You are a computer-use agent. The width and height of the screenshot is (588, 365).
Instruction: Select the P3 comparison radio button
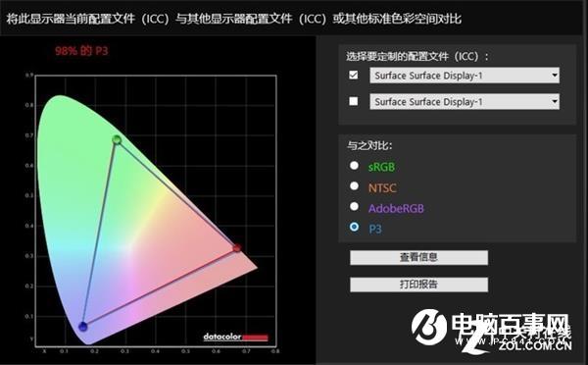354,227
